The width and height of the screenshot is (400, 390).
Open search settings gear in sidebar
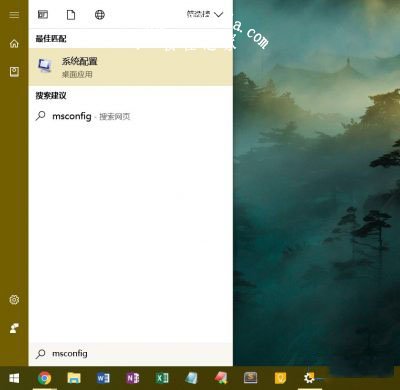14,300
